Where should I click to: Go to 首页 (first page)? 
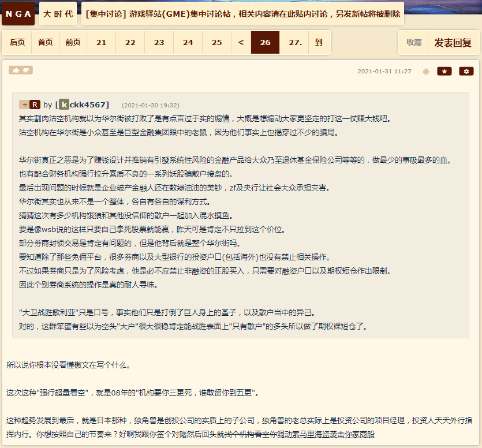pyautogui.click(x=45, y=42)
